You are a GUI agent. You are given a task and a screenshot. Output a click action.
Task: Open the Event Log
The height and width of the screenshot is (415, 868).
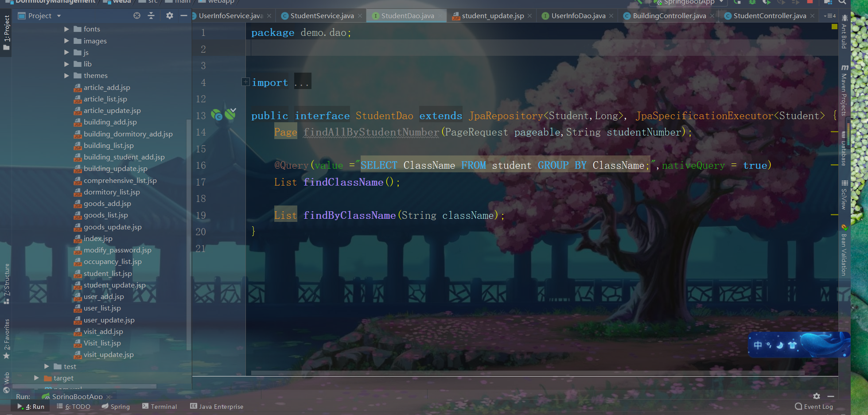point(814,407)
